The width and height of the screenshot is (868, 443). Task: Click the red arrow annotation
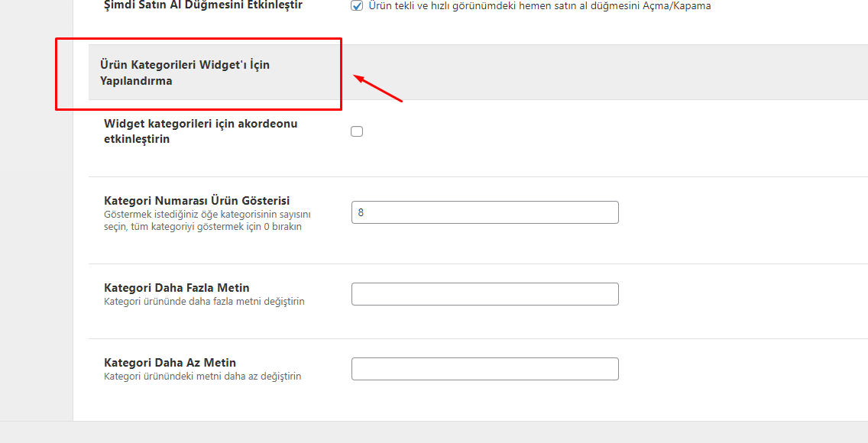tap(378, 89)
